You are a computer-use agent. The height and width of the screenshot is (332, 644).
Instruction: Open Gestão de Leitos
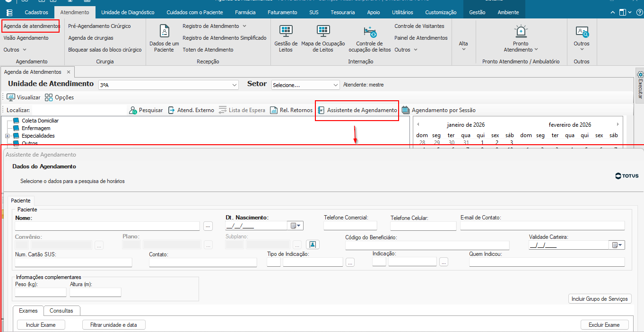click(286, 38)
